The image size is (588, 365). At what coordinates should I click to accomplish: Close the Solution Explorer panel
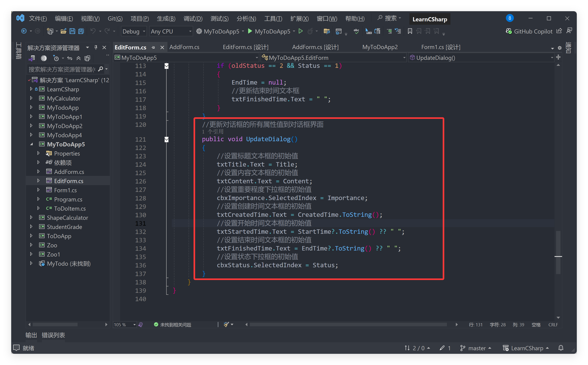coord(104,47)
